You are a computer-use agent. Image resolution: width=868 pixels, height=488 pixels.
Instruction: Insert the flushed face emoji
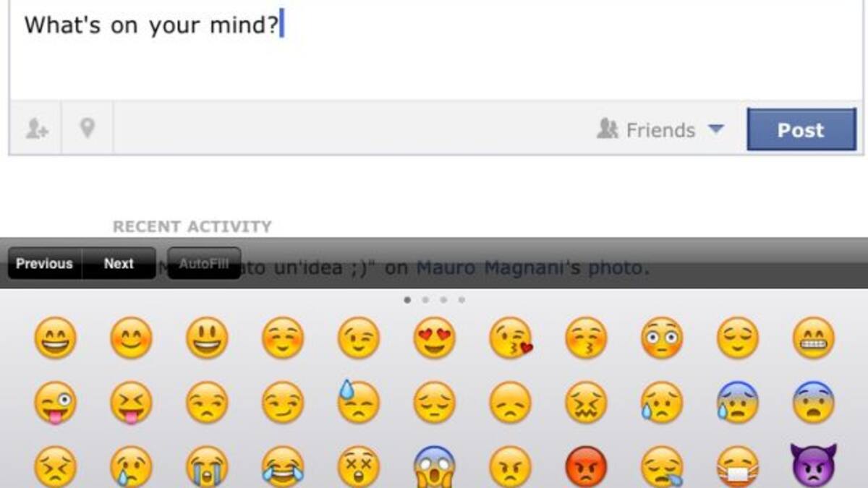[662, 338]
